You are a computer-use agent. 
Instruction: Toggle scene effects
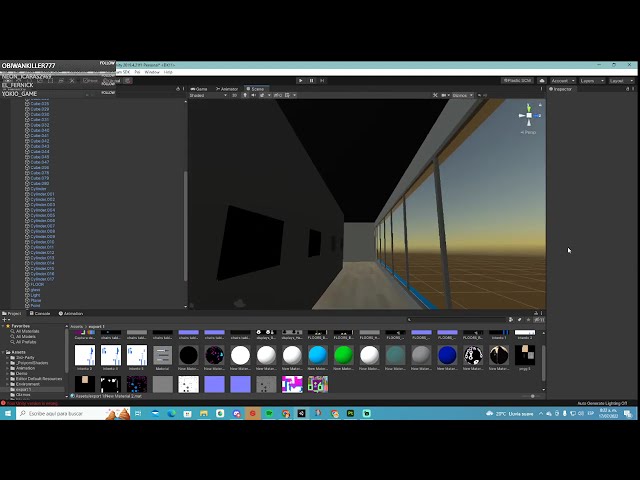coord(262,96)
